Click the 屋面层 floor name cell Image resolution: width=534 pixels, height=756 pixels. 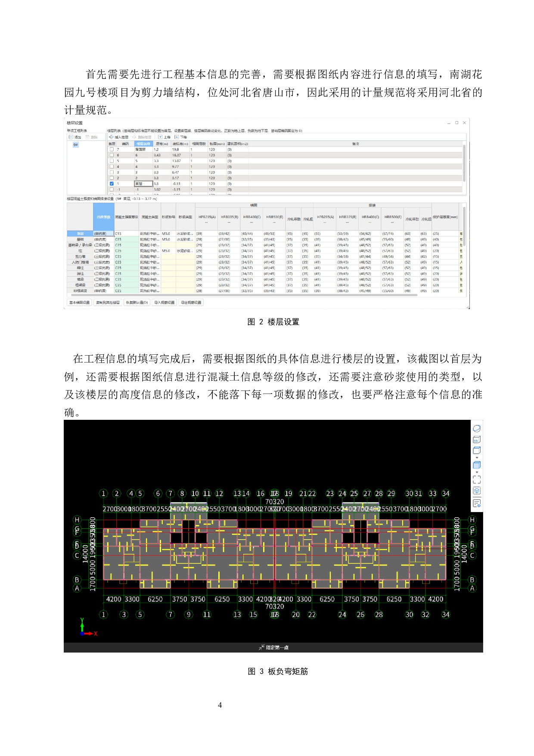click(143, 150)
